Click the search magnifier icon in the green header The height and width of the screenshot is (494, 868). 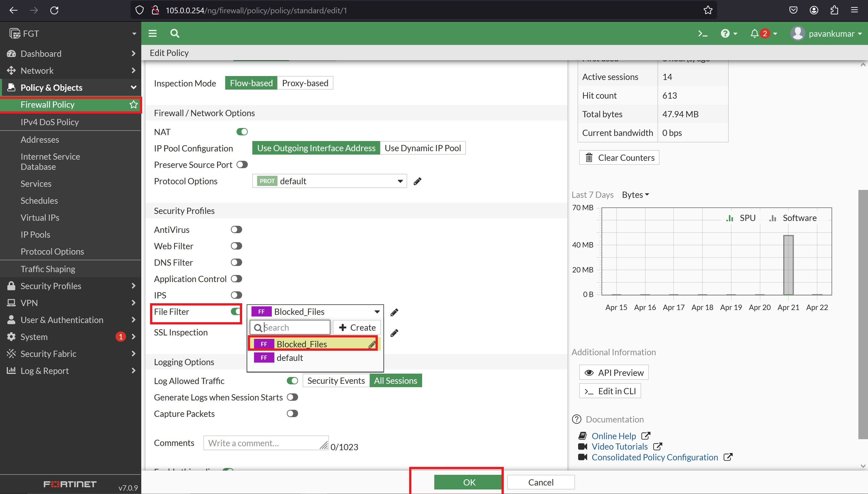click(x=175, y=33)
